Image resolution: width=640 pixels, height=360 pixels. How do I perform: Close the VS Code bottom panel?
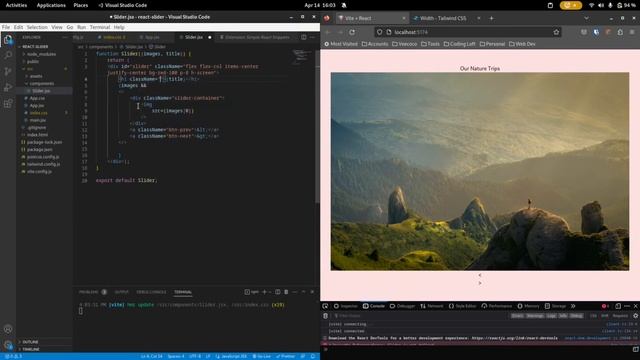coord(312,292)
